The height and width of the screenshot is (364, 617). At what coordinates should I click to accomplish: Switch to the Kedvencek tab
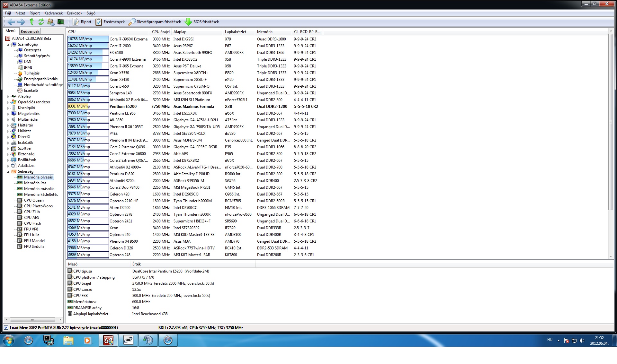[30, 31]
